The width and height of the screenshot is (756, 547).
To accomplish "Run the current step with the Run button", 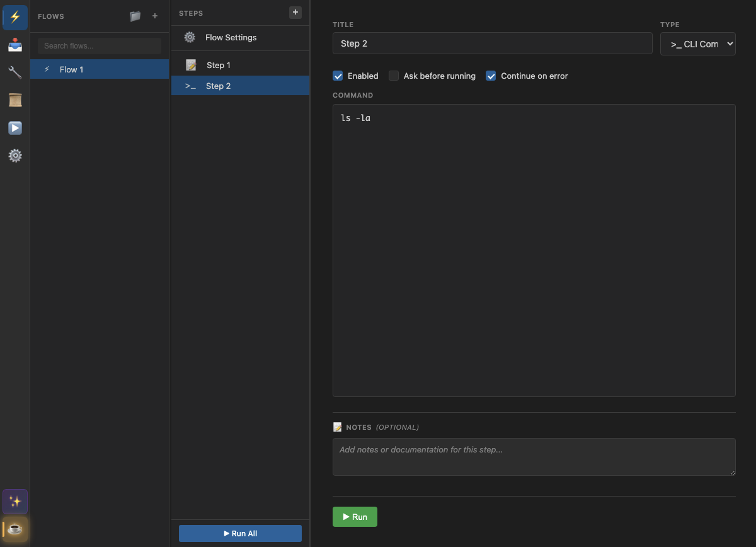I will 355,517.
